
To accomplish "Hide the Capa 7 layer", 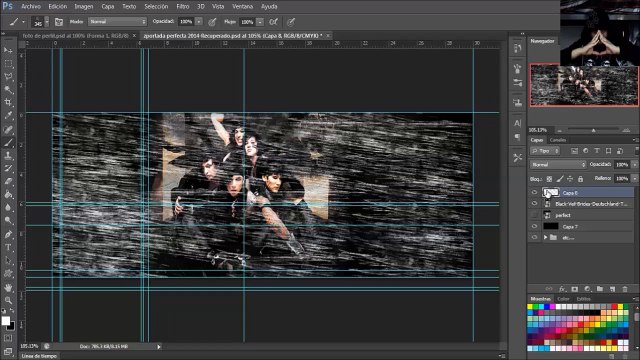I will pyautogui.click(x=534, y=227).
